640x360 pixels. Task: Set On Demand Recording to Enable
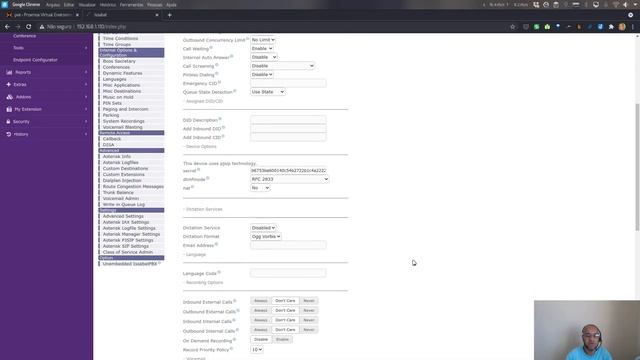tap(282, 340)
